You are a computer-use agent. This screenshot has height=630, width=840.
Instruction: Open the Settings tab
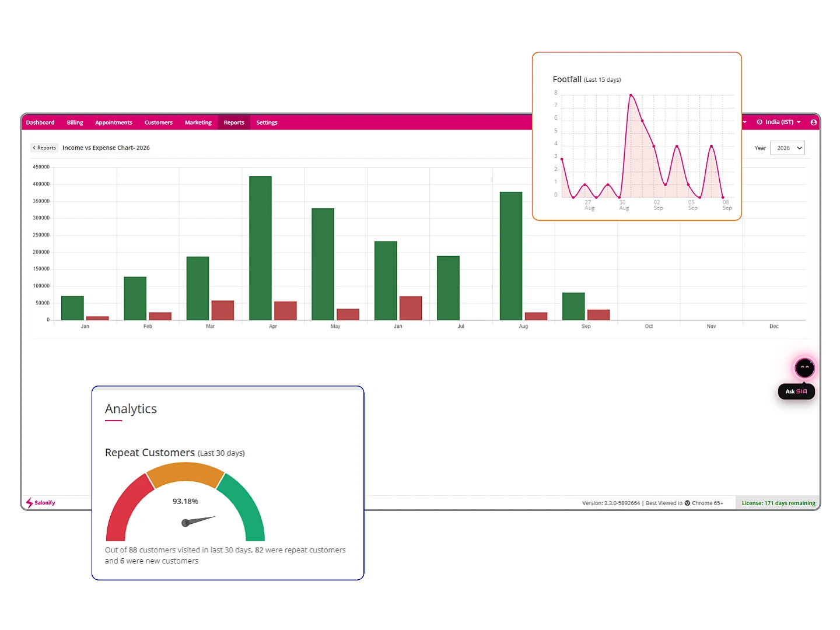(x=267, y=123)
